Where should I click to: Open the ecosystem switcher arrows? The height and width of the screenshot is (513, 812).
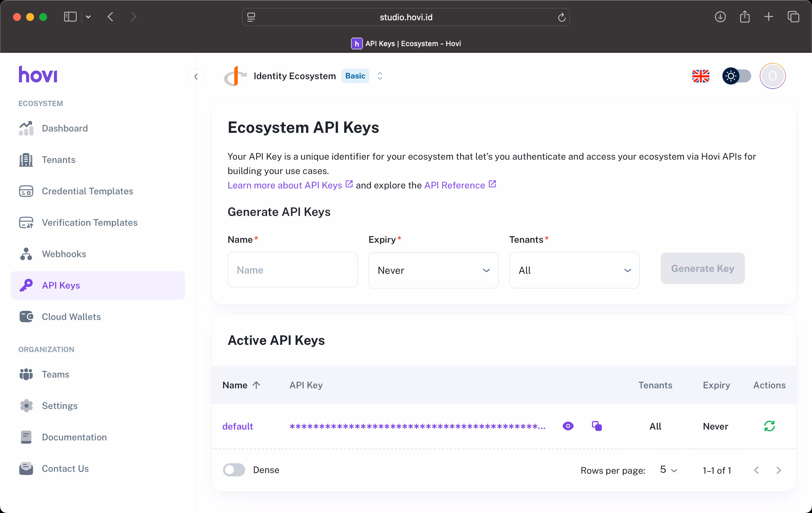click(380, 76)
